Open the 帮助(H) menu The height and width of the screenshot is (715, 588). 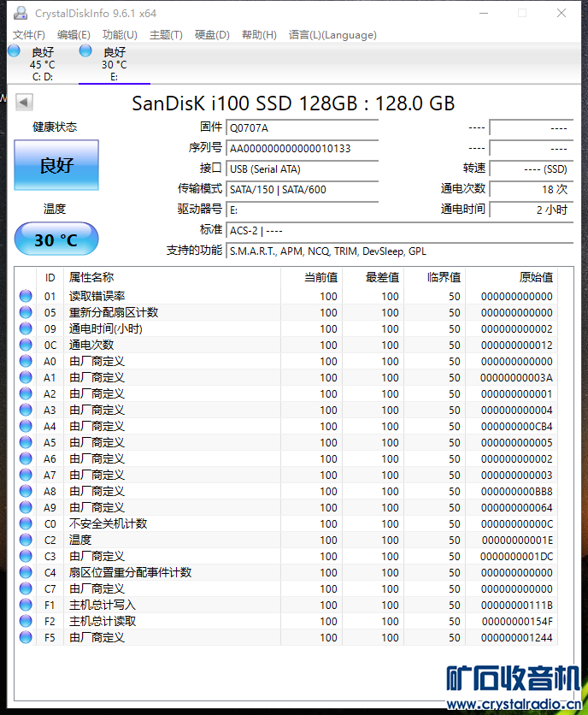pyautogui.click(x=259, y=35)
